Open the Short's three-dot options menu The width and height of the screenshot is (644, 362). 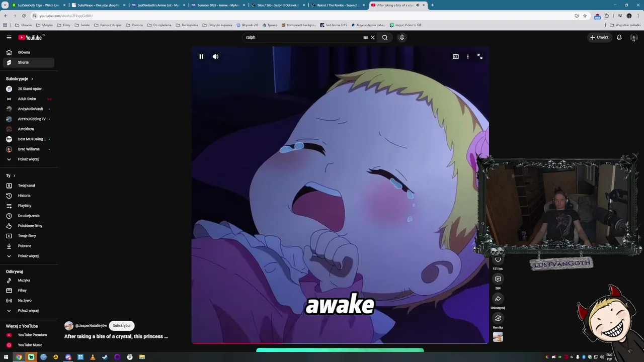tap(468, 57)
